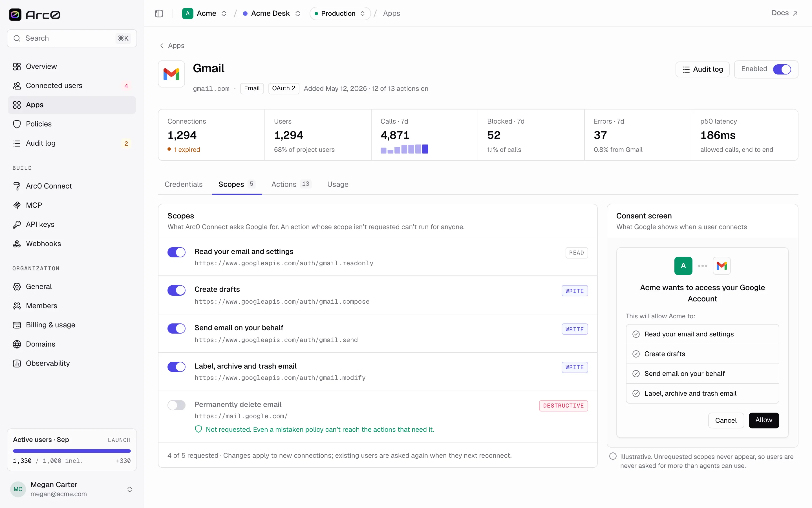Click the '186ms' latency value
The height and width of the screenshot is (508, 812).
(718, 135)
